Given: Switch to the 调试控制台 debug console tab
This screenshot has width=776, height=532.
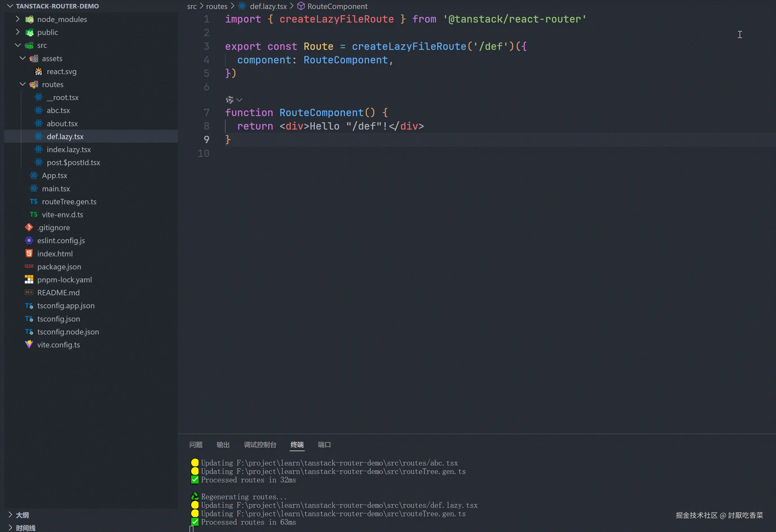Looking at the screenshot, I should [x=260, y=445].
